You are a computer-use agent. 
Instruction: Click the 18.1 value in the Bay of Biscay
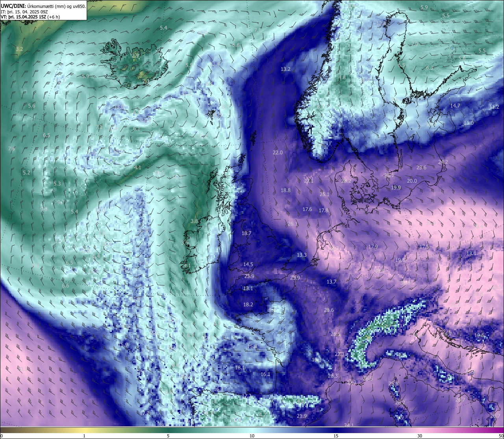[240, 367]
